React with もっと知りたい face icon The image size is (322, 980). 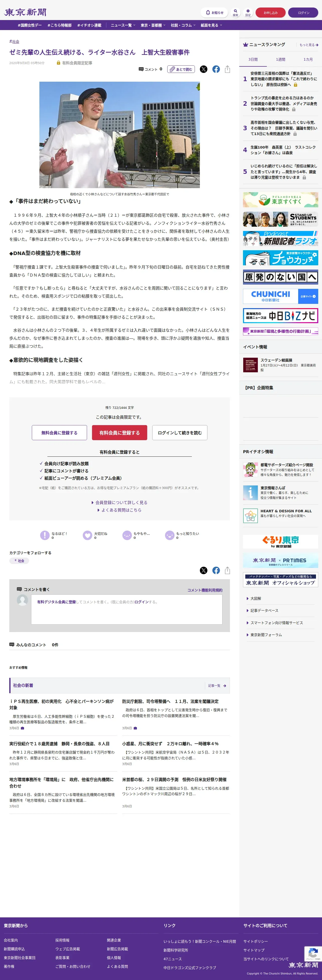point(170,535)
